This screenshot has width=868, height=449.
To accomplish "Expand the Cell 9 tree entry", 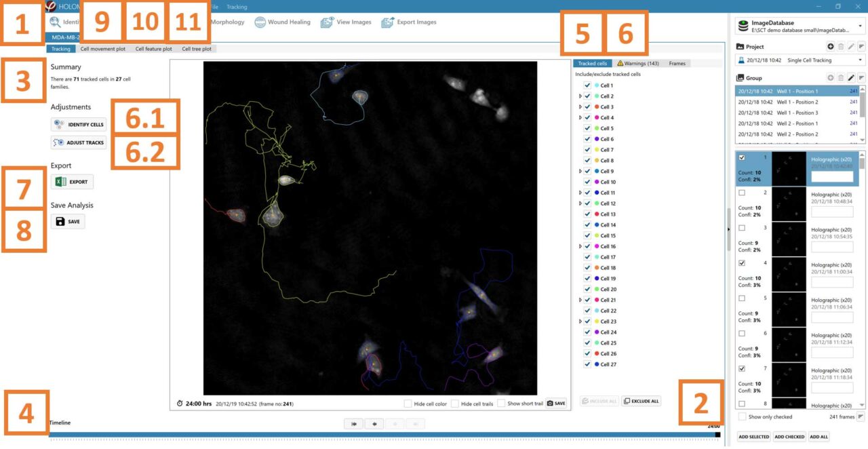I will (580, 171).
